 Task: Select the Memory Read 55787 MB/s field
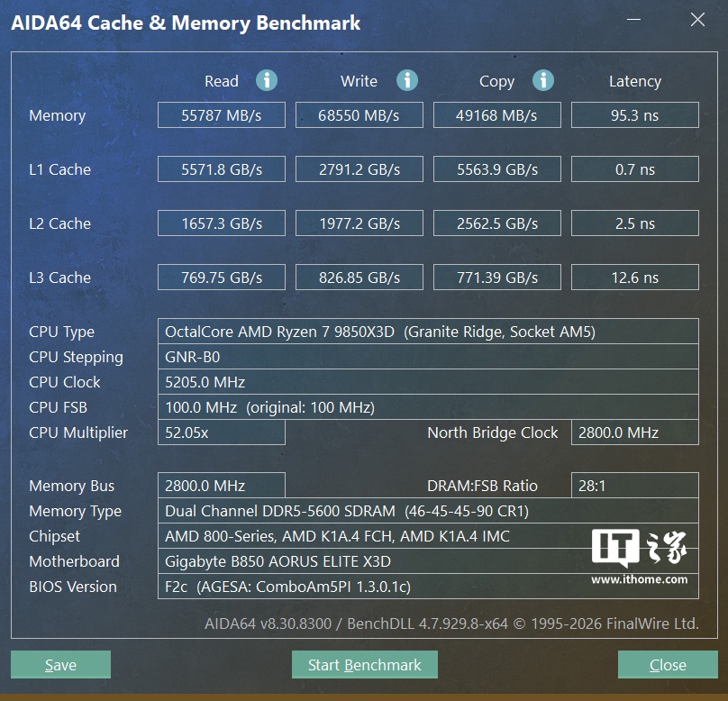point(222,115)
